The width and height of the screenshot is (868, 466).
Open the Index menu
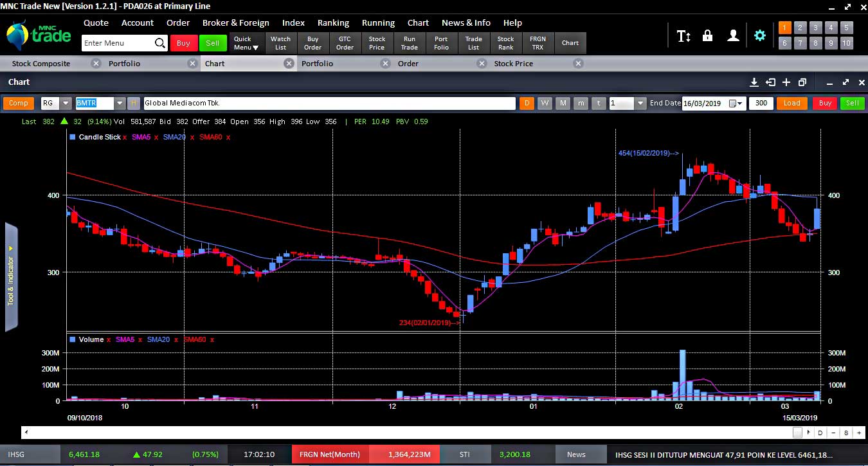(x=294, y=22)
